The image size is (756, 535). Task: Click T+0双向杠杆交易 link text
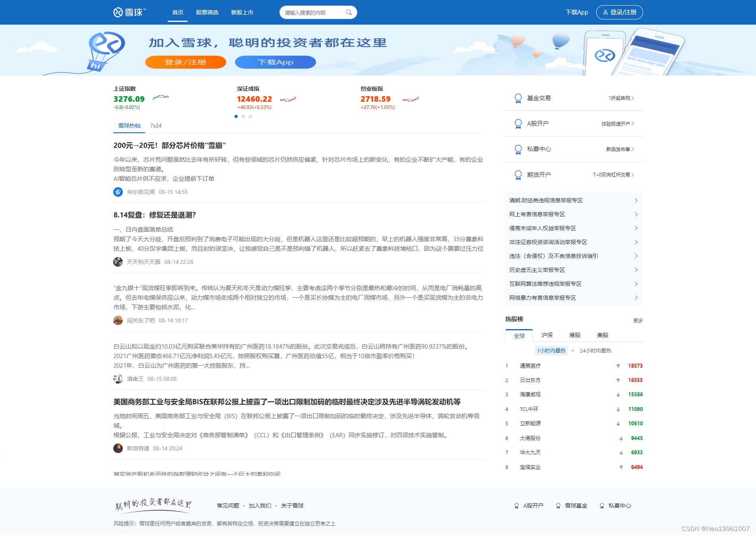click(611, 175)
